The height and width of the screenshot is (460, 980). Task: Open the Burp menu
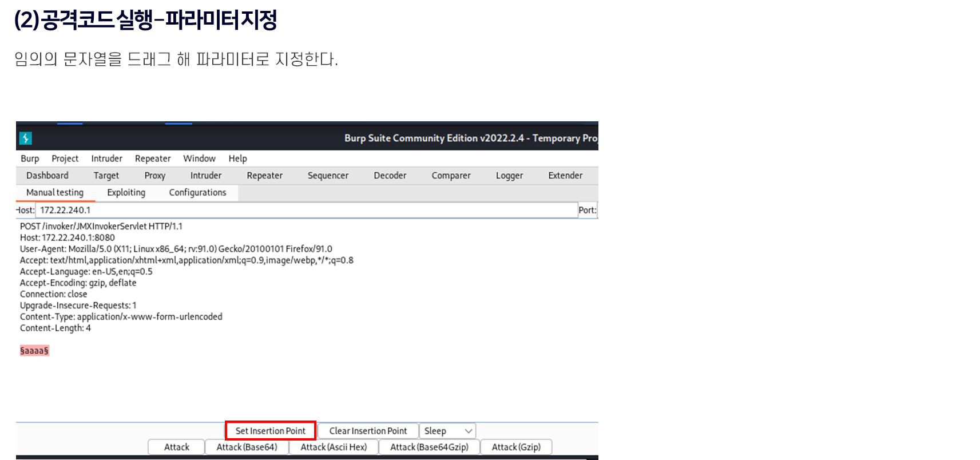point(30,158)
